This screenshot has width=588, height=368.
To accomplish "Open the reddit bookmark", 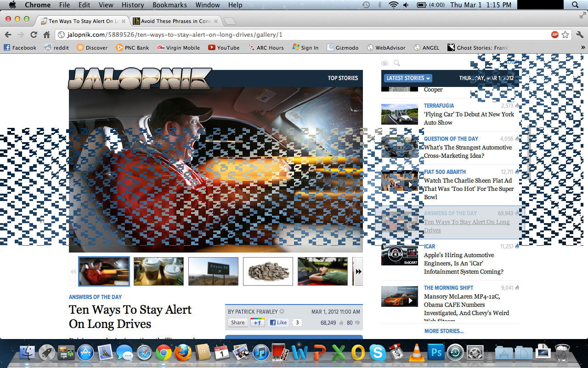I will pos(57,47).
